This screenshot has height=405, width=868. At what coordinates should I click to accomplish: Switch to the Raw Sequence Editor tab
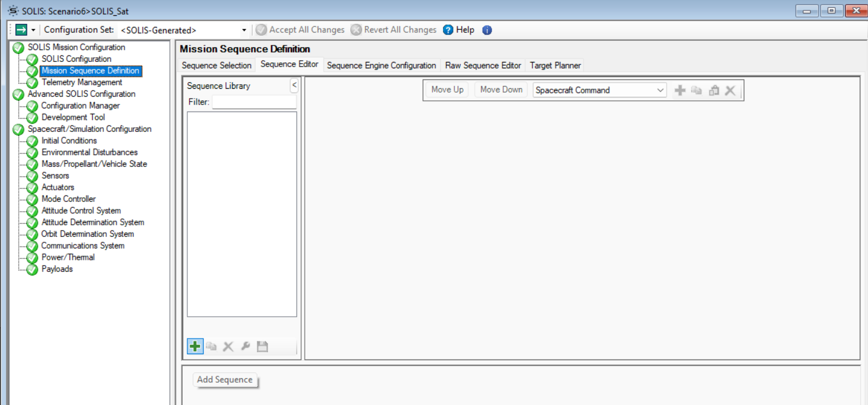[x=483, y=65]
